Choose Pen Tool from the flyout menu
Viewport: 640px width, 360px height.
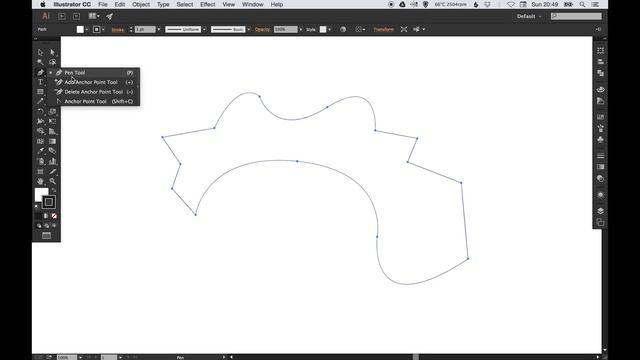point(94,72)
